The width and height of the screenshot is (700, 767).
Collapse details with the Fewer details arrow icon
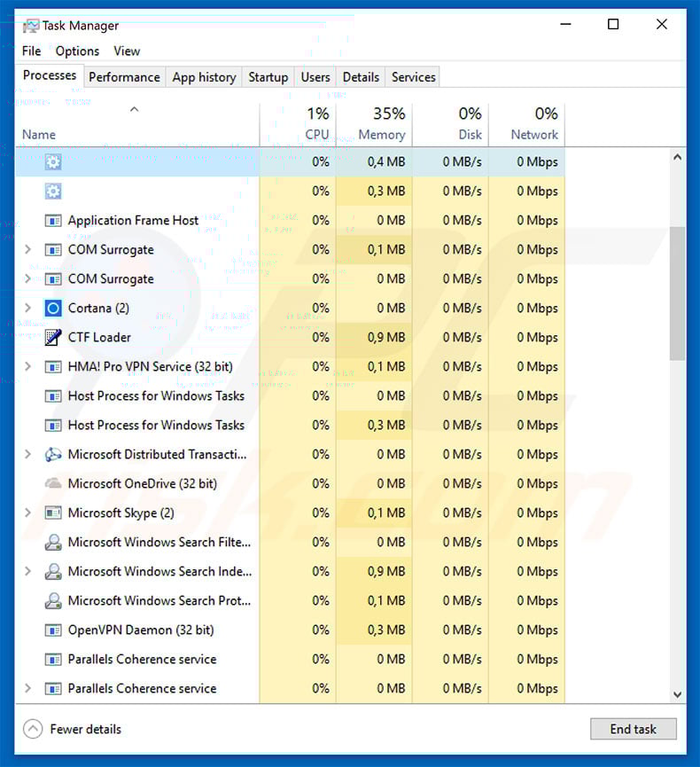[x=33, y=729]
